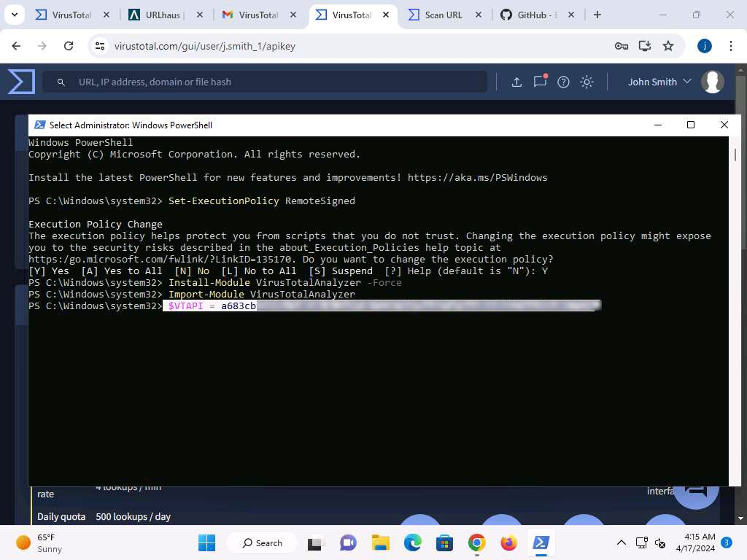Bookmark this page with the star icon

(x=668, y=46)
